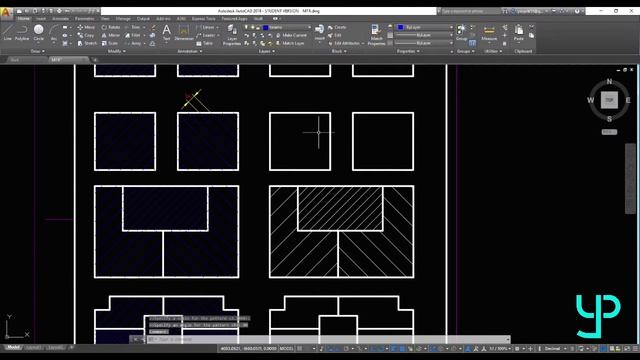Click the E direction on ViewCube compass

tap(628, 100)
